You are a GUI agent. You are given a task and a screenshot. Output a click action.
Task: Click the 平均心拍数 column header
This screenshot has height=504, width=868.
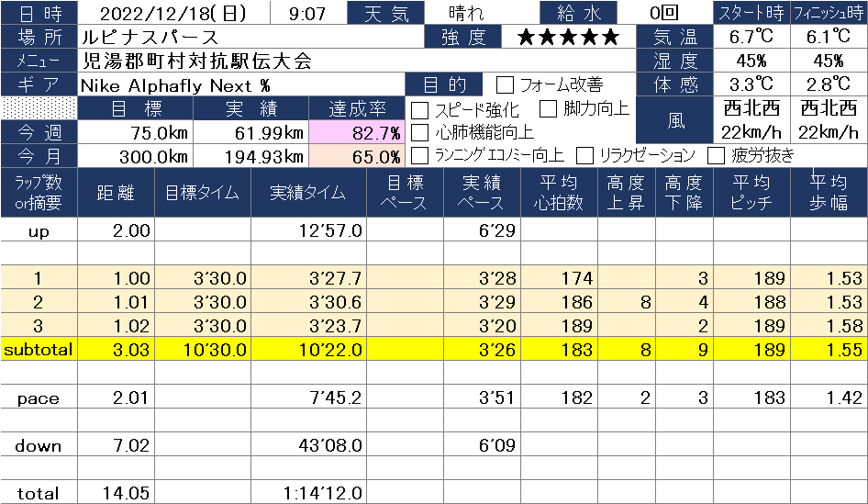559,193
